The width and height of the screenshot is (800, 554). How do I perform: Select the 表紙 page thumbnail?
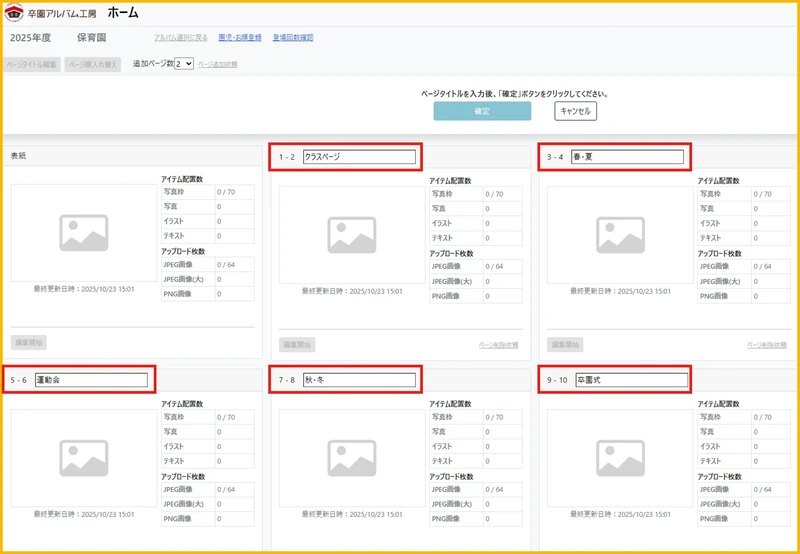pyautogui.click(x=84, y=233)
